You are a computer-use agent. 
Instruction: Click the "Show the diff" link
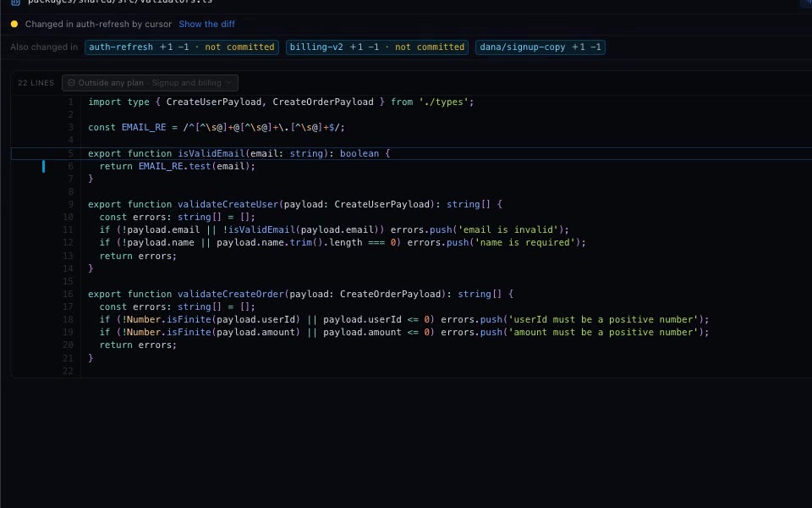point(206,24)
